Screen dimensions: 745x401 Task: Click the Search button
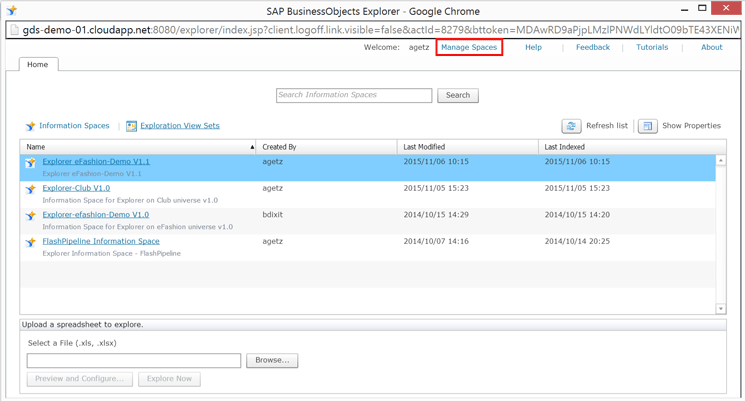click(458, 95)
